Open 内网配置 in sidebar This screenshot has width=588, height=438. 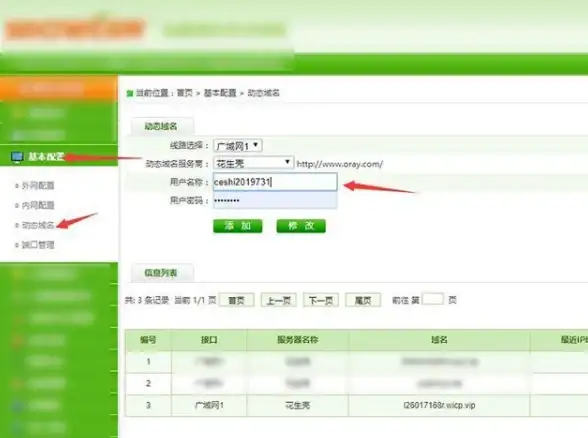tap(38, 205)
